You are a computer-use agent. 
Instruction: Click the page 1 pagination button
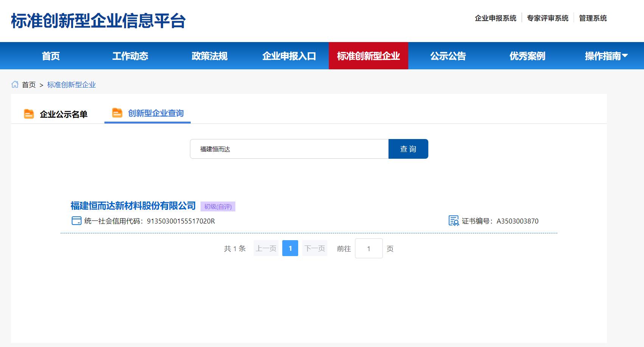(x=290, y=249)
